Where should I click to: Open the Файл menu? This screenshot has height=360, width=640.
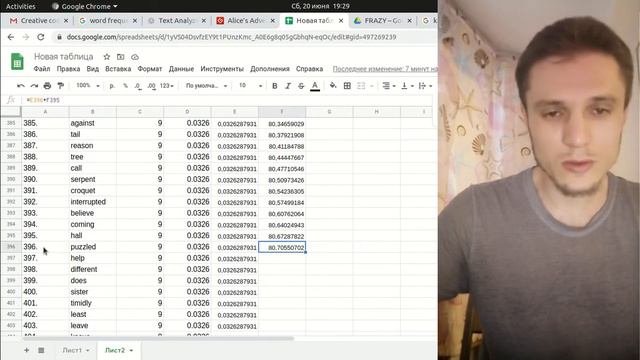pyautogui.click(x=42, y=69)
